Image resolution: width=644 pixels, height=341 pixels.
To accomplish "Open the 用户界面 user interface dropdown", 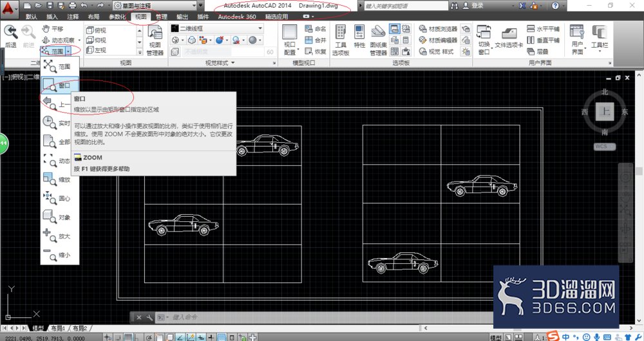I will click(x=577, y=39).
